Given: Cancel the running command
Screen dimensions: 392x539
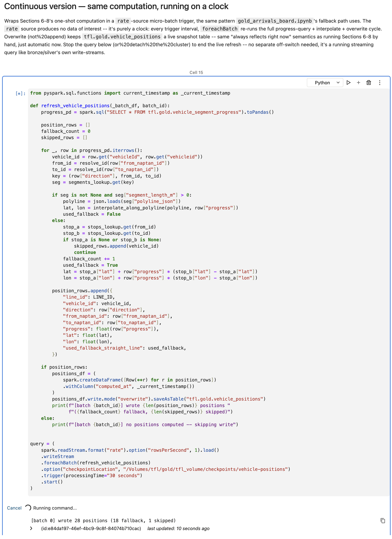Looking at the screenshot, I should 14,508.
